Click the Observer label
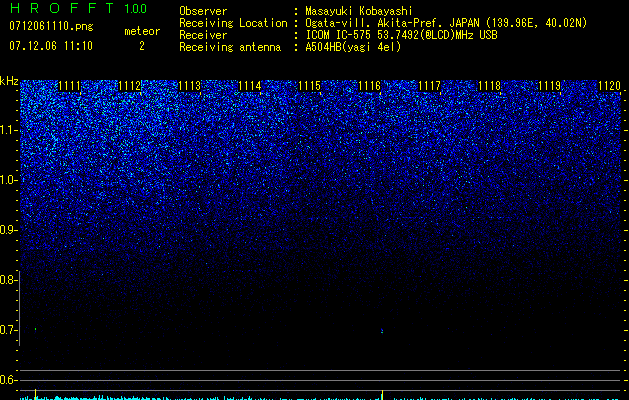This screenshot has height=400, width=629. pos(203,11)
